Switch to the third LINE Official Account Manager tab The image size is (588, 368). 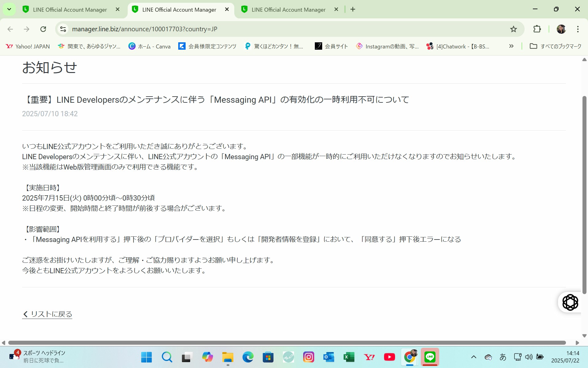288,10
